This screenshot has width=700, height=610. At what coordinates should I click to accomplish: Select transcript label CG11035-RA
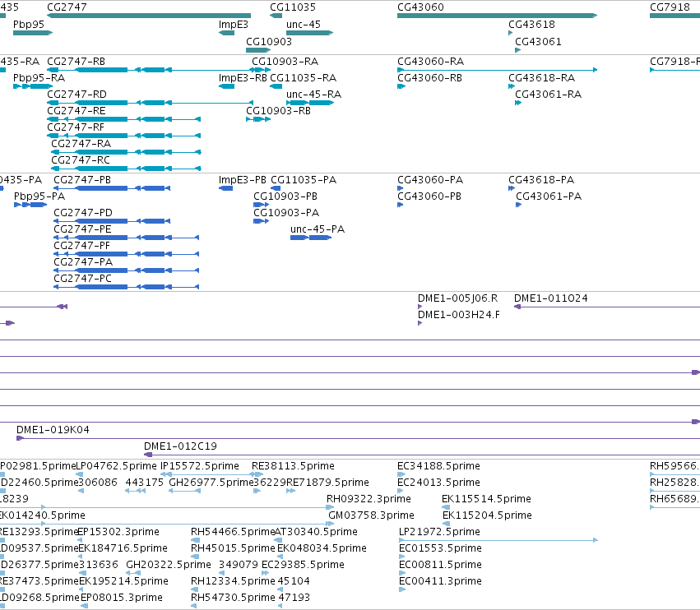click(x=304, y=78)
